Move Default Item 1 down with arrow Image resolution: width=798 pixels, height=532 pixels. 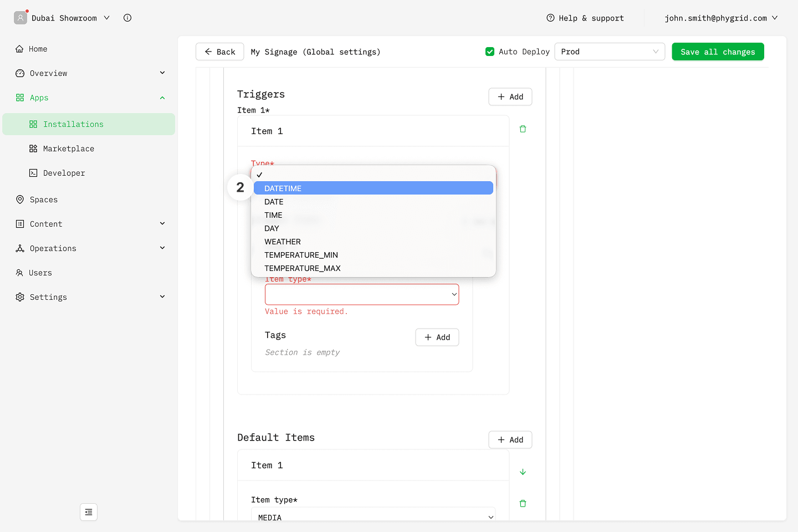click(x=523, y=472)
